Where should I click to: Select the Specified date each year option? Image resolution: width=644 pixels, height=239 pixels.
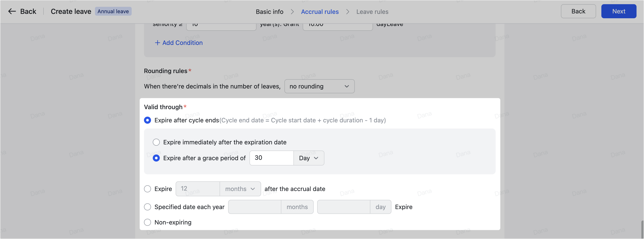click(147, 207)
